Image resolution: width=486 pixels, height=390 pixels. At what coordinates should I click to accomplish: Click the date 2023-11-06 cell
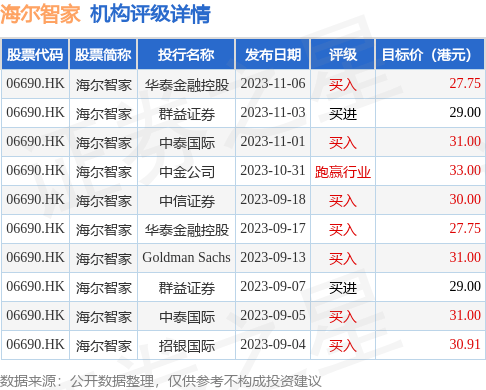coord(273,84)
